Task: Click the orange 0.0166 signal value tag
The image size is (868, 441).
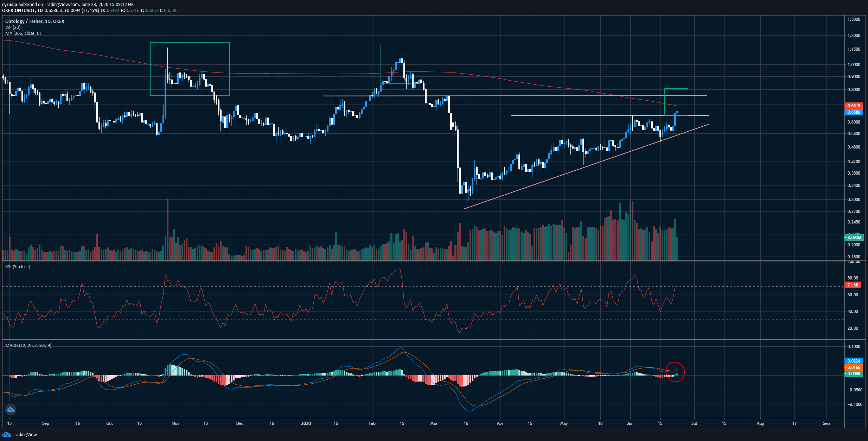Action: pos(854,367)
